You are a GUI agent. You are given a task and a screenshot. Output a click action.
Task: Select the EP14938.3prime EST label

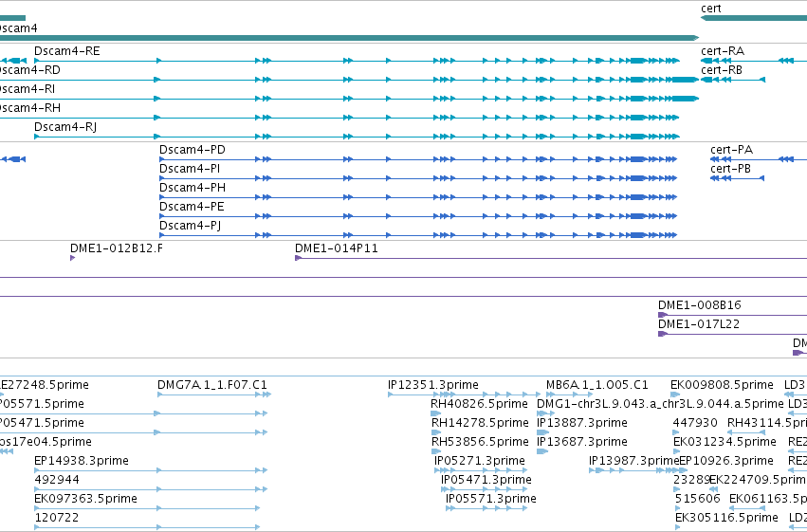coord(82,461)
